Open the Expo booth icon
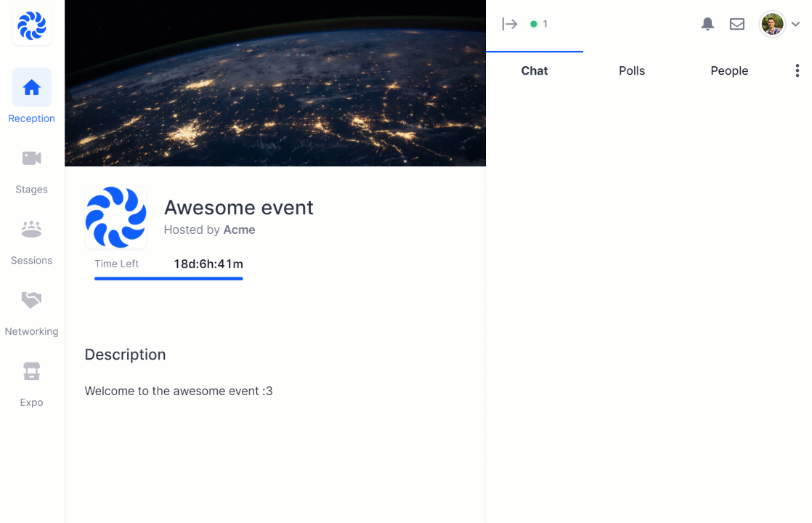Viewport: 812px width, 523px height. coord(31,370)
